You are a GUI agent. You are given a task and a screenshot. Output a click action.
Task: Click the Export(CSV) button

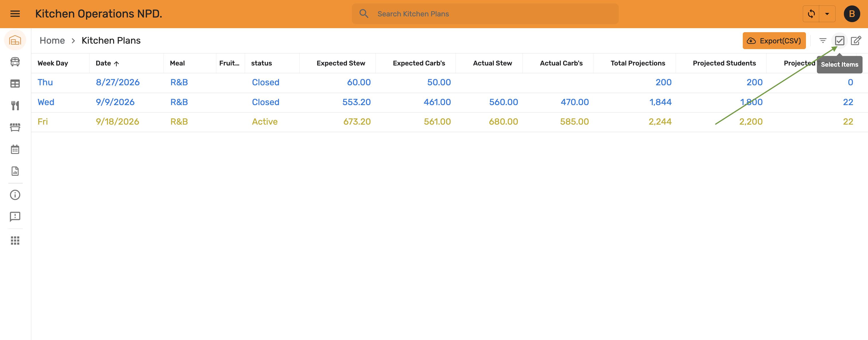pos(774,41)
